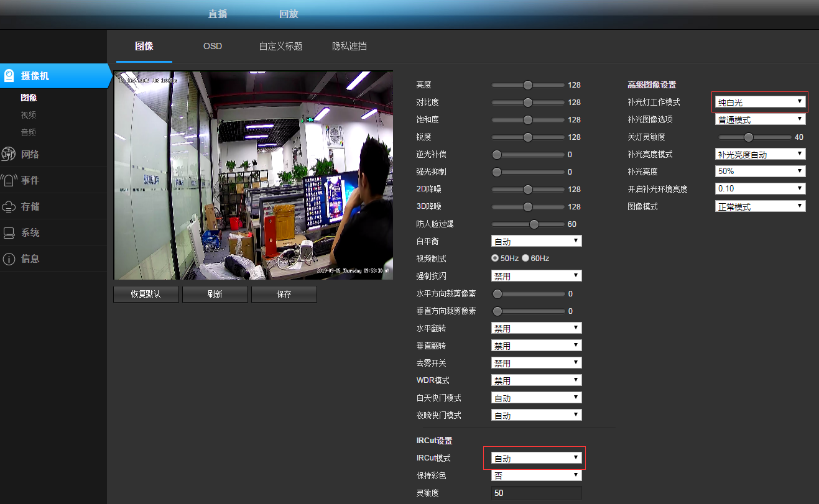Open the WDR mode dropdown

click(536, 380)
